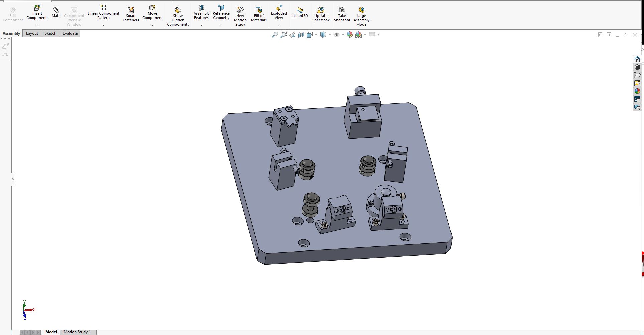Open Reference Geometry tool
The image size is (644, 335).
tap(221, 12)
